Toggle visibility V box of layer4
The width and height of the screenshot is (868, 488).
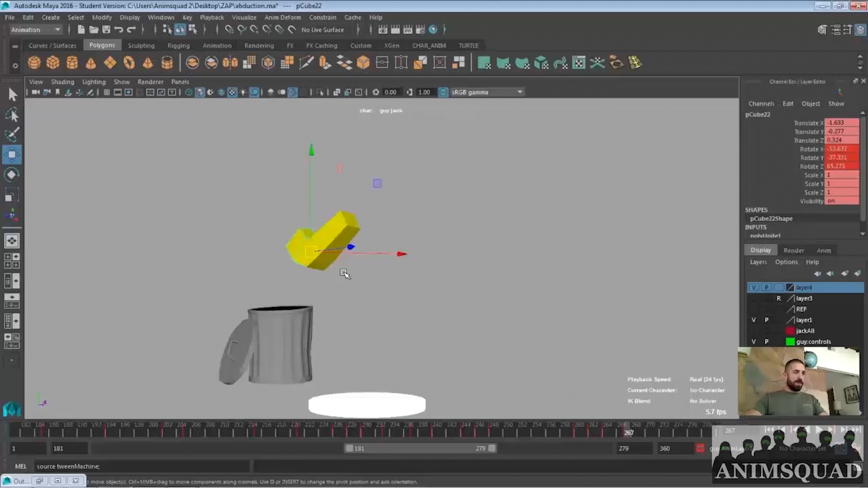coord(753,287)
